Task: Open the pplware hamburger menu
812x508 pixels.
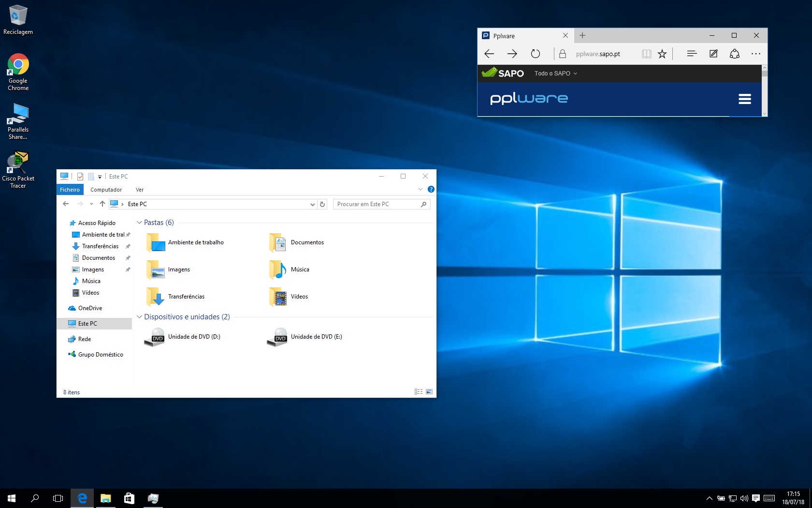Action: pyautogui.click(x=744, y=99)
